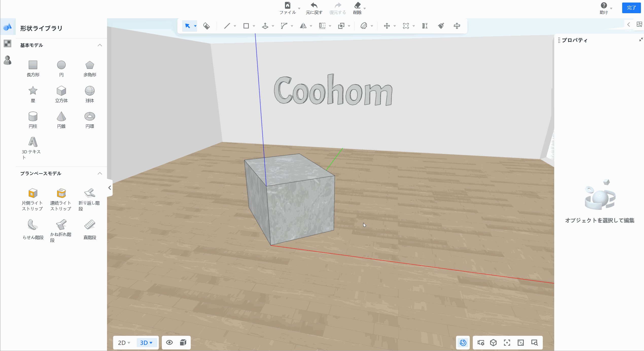Screen dimensions: 644x351
Task: Add a torus (円環) shape
Action: 90,120
